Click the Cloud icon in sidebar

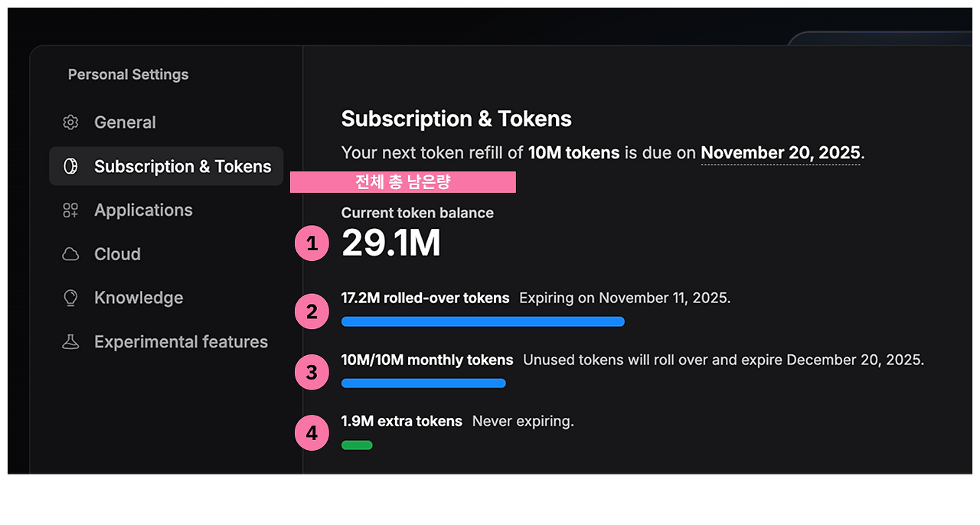coord(70,254)
